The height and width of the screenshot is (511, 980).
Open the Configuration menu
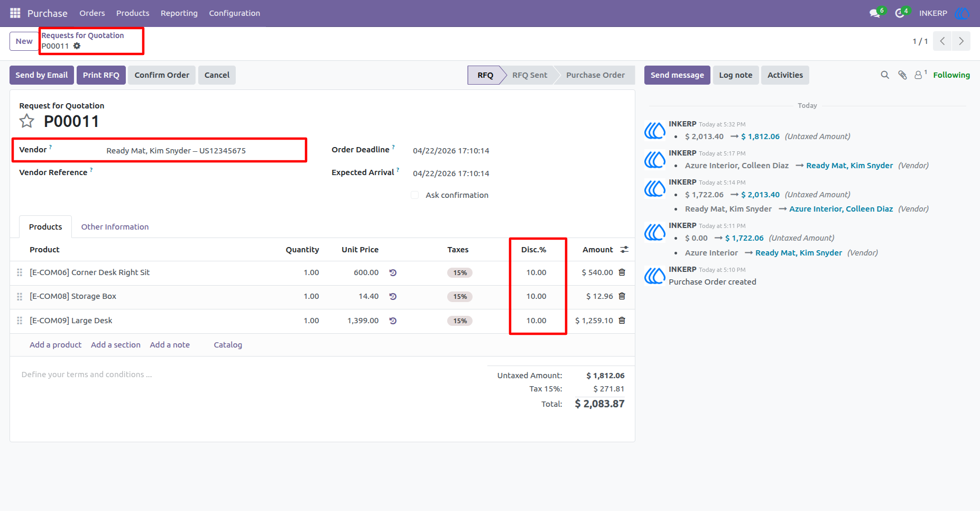click(x=234, y=13)
